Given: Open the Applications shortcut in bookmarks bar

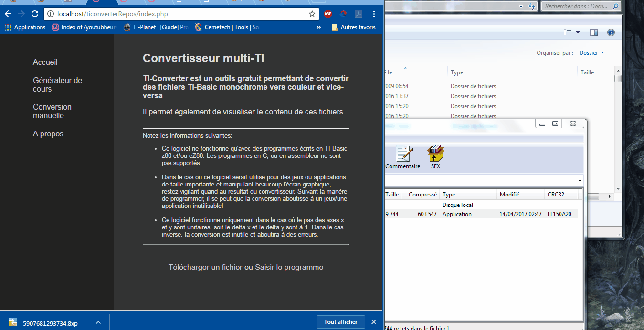Looking at the screenshot, I should [25, 27].
